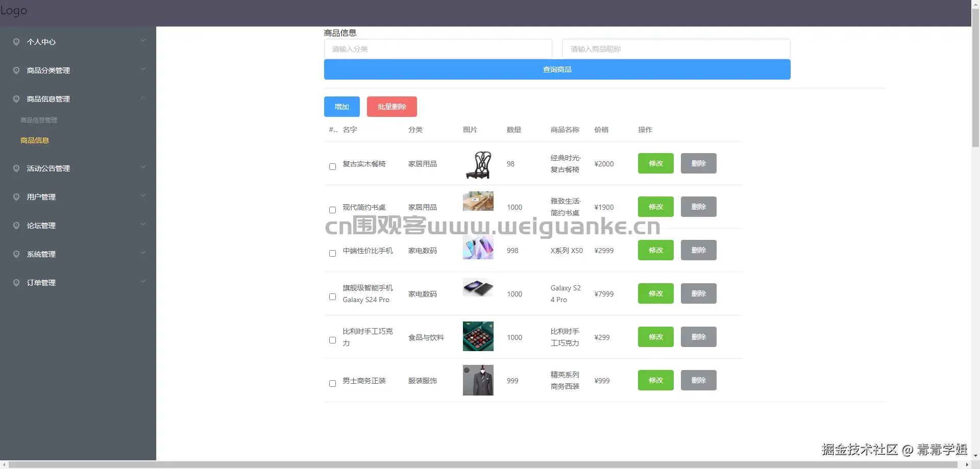980x469 pixels.
Task: Check the box for 男士商务正装
Action: tap(332, 383)
